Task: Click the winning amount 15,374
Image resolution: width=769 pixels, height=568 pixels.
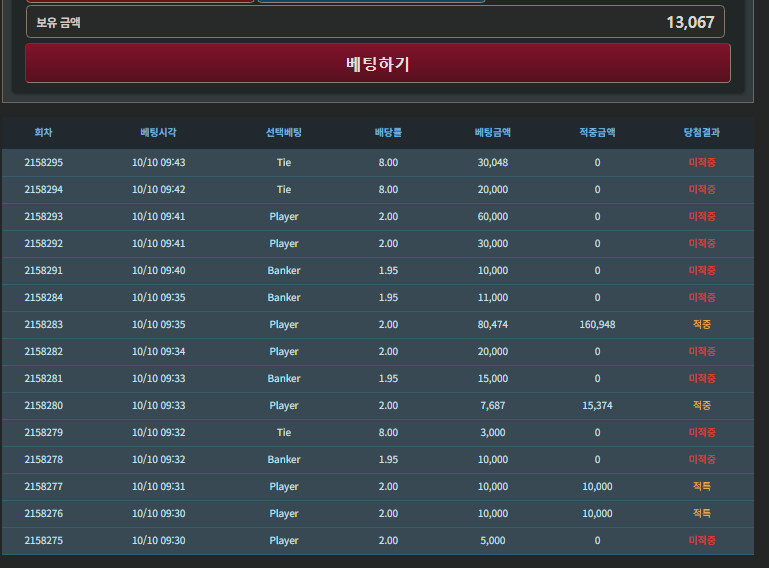Action: pos(597,405)
